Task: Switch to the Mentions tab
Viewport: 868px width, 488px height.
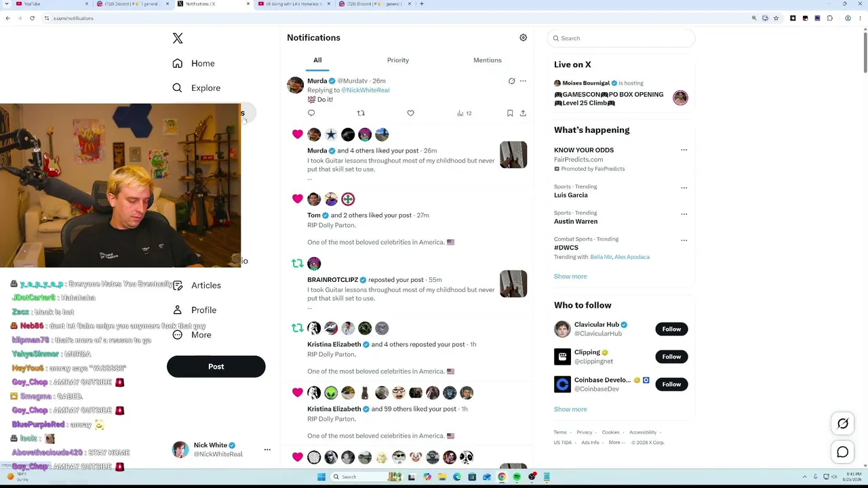Action: (x=488, y=60)
